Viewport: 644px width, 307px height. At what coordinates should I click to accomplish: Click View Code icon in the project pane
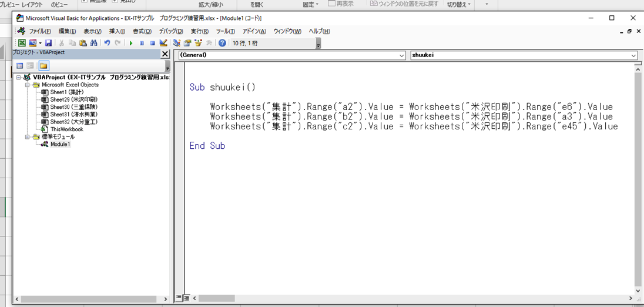click(19, 66)
